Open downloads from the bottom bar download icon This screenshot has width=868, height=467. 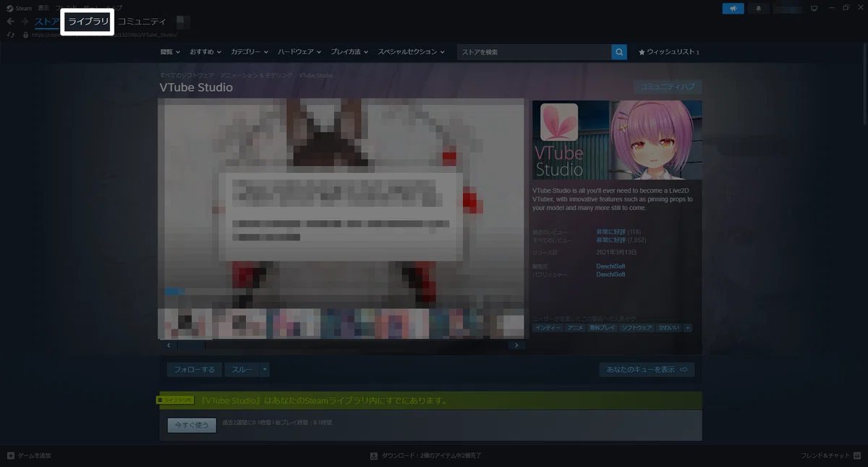point(374,456)
